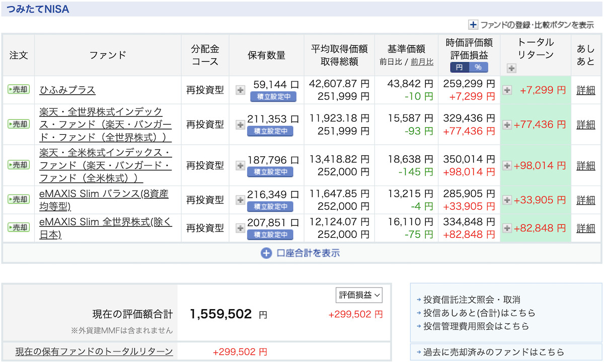Viewport: 604px width, 364px height.
Task: Open 過去に売却済みのファンドはこちら link
Action: click(494, 352)
